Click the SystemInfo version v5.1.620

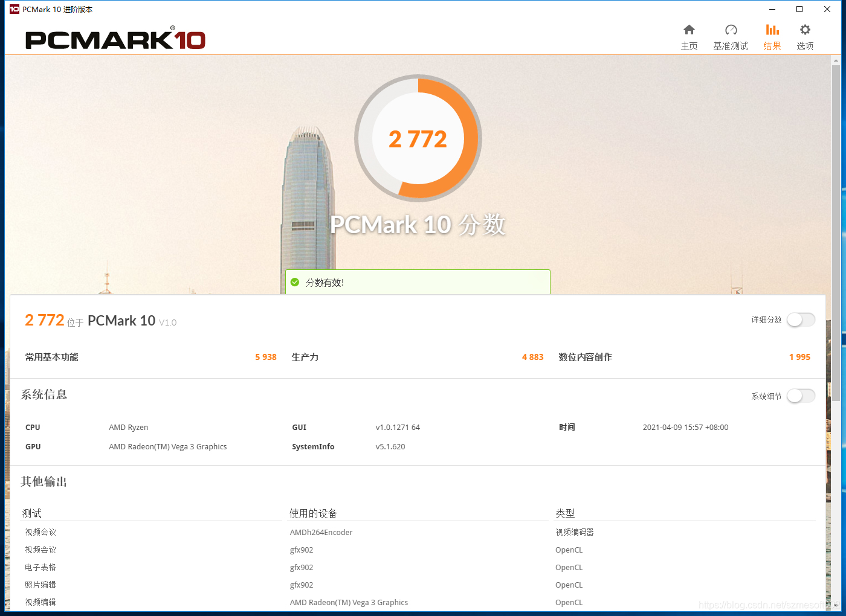tap(390, 446)
